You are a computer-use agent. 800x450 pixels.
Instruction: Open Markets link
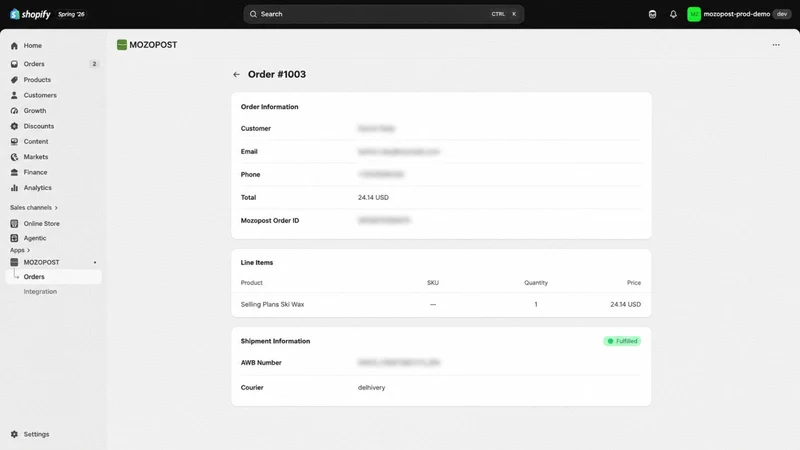(36, 157)
